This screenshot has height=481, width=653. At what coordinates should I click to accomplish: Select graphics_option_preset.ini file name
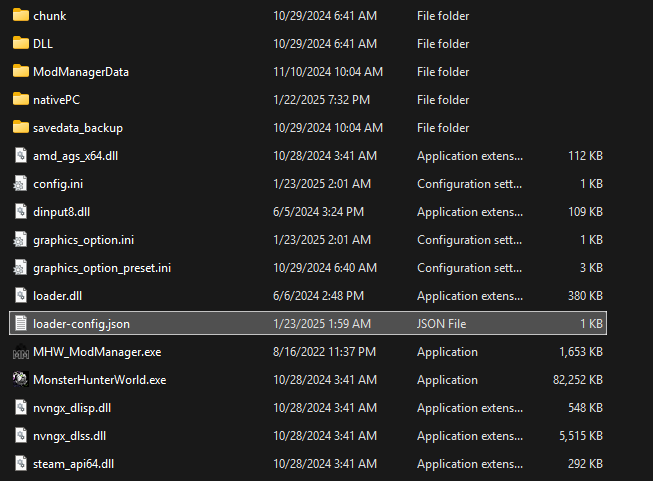102,268
